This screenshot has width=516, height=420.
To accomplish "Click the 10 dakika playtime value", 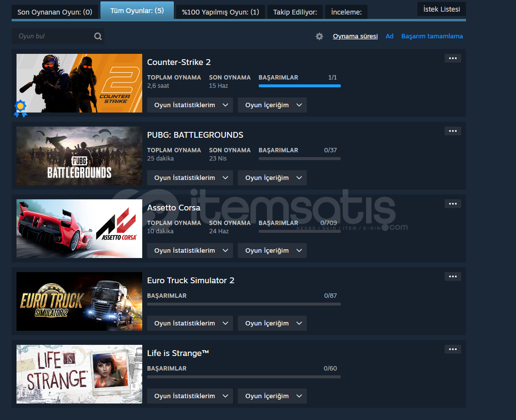I will [160, 231].
